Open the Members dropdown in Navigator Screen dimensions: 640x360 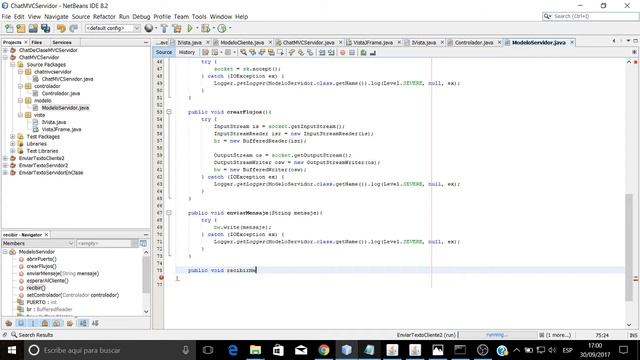coord(38,243)
